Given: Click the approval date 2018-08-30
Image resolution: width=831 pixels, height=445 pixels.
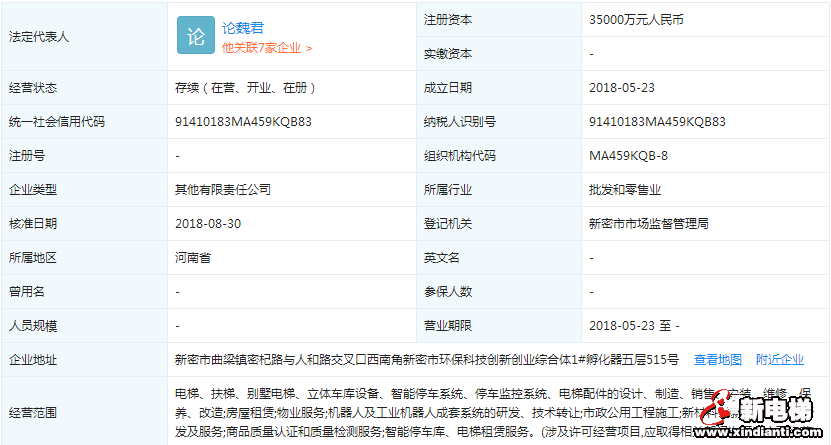Looking at the screenshot, I should [207, 224].
